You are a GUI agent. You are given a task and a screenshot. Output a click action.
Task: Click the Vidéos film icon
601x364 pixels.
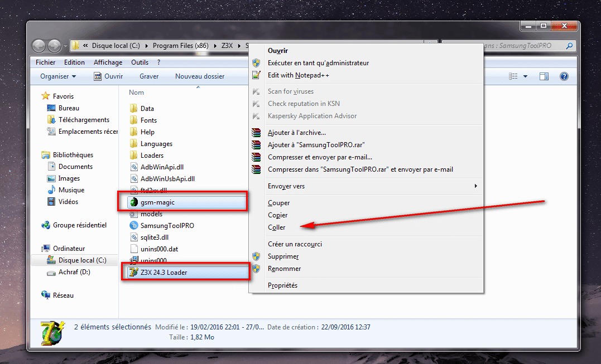51,201
